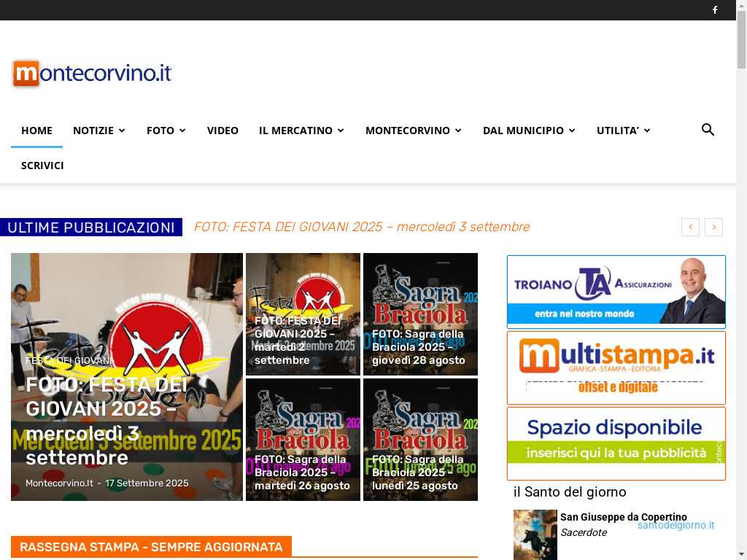Click the page vertical scrollbar thumb
This screenshot has height=560, width=747.
[741, 40]
